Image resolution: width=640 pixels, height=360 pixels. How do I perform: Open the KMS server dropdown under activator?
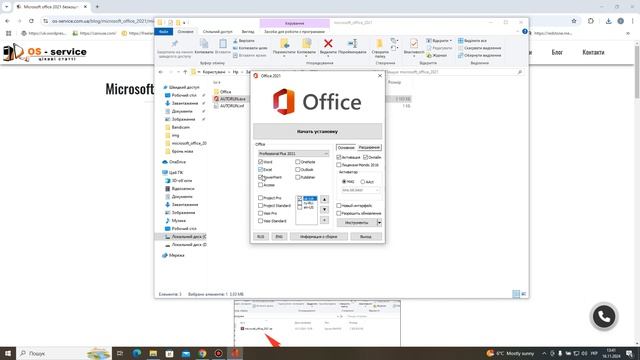[x=360, y=190]
